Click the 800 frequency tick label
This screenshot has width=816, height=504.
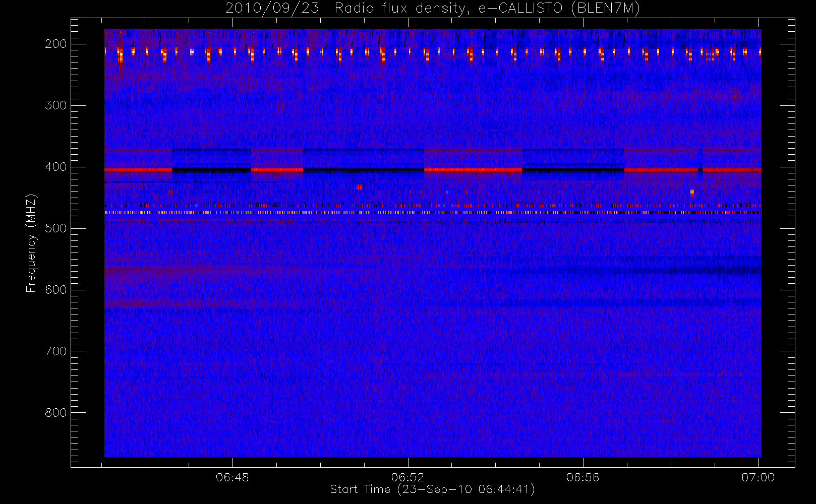pyautogui.click(x=55, y=413)
